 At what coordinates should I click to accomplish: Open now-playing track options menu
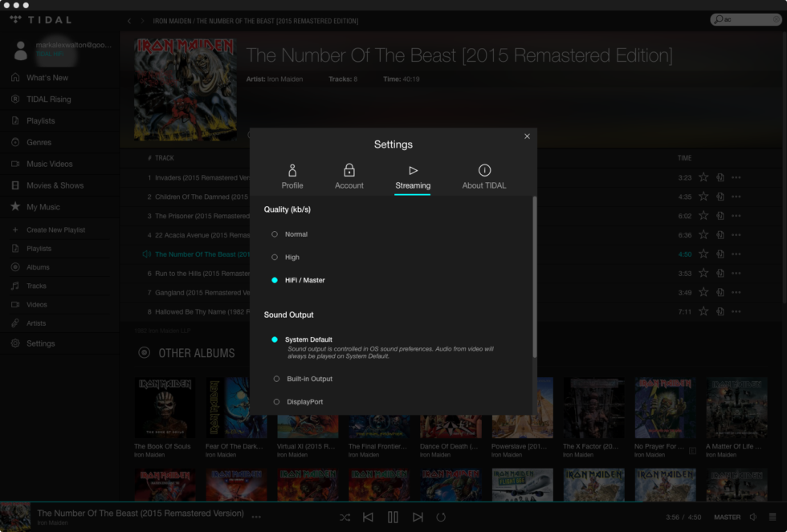pyautogui.click(x=256, y=517)
